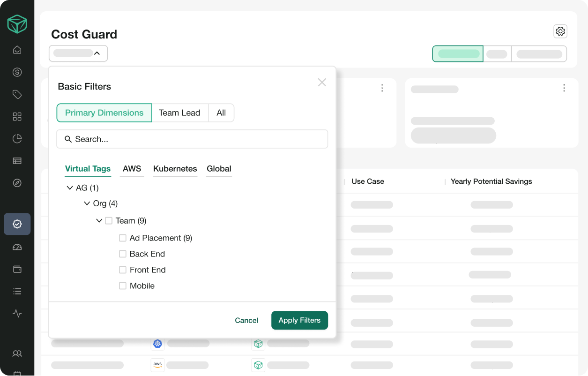588x376 pixels.
Task: Enable the Back End checkbox
Action: 123,254
